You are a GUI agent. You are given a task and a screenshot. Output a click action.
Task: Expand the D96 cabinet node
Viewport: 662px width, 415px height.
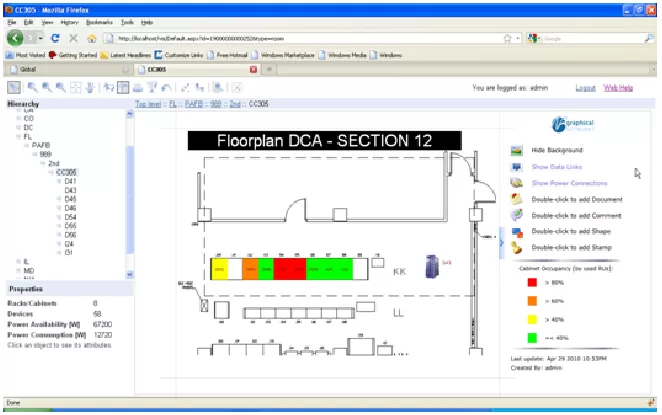click(59, 235)
